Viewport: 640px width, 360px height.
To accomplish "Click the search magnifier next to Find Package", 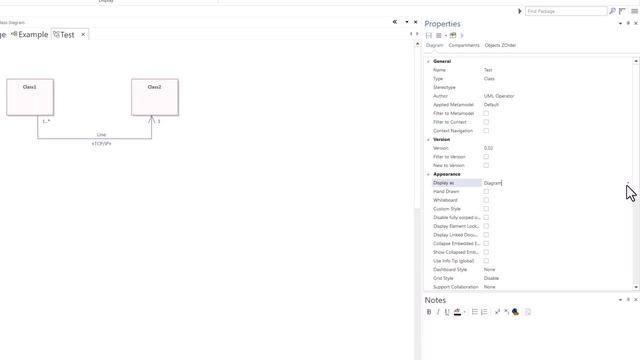I will tap(612, 11).
